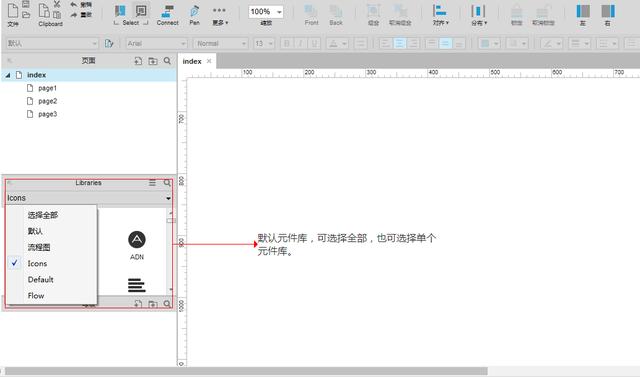Click the cut scissors icon

57,4
